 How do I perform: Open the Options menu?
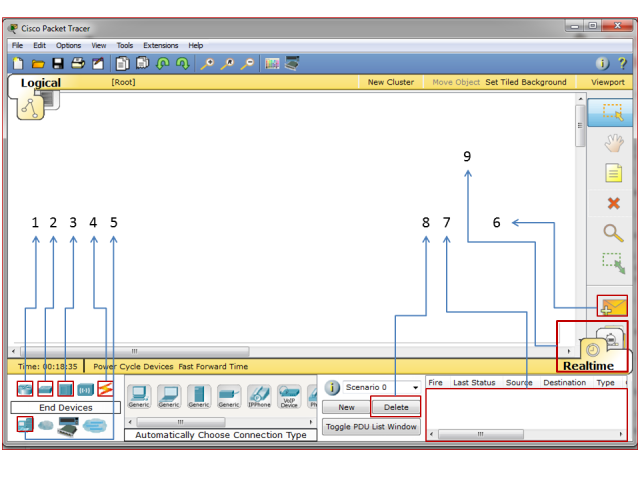point(68,45)
